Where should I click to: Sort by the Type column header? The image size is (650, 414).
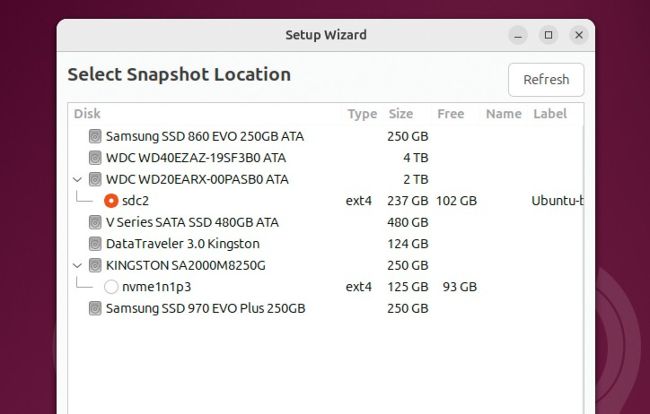362,114
